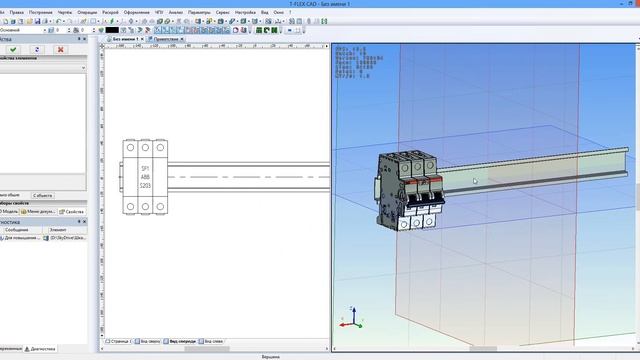Click the printer icon in top toolbar
This screenshot has height=360, width=640.
45,21
